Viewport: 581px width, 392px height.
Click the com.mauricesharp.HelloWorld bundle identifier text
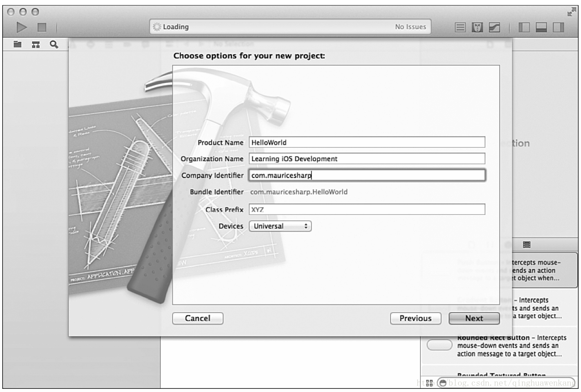point(299,192)
